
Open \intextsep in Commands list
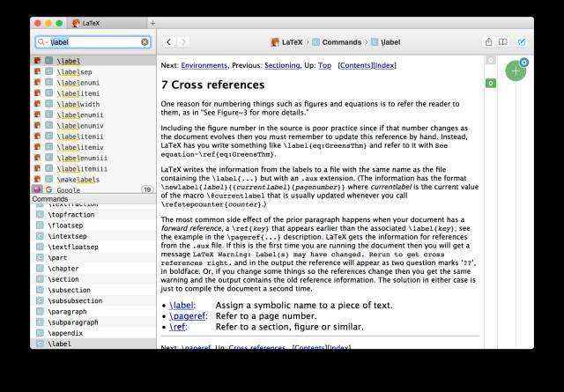93,236
